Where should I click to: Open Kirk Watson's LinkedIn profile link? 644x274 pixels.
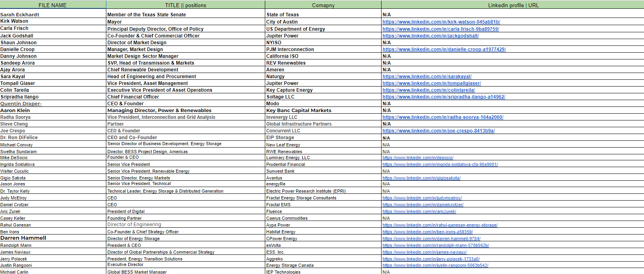coord(441,22)
